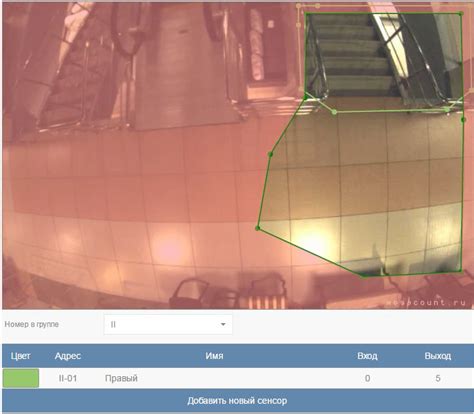Screen dimensions: 474x414
Task: Click the Вход count value 0
Action: point(367,378)
